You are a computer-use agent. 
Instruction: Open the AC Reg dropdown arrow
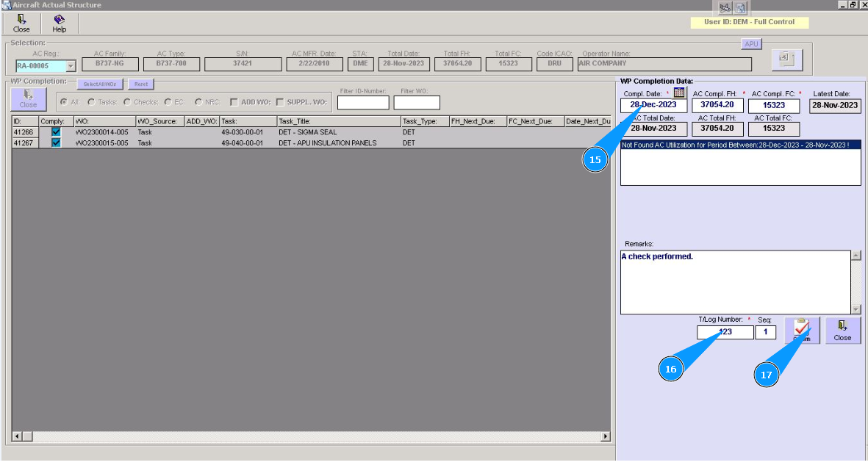click(x=71, y=66)
